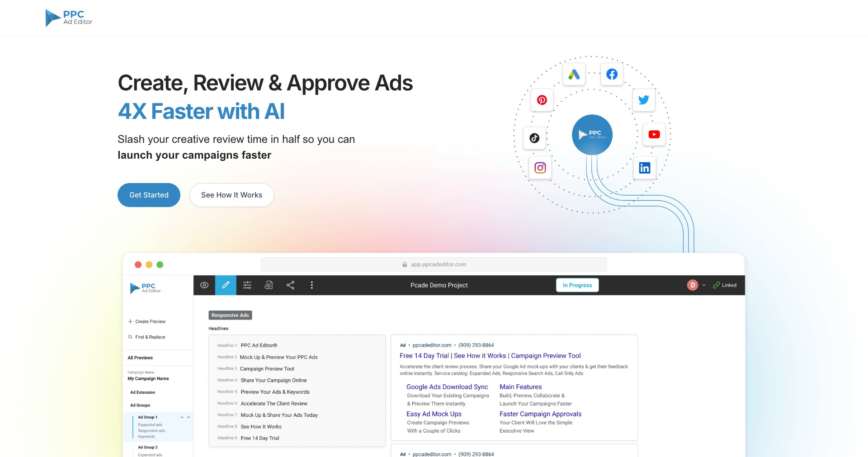
Task: Select the pencil edit tool in toolbar
Action: [x=226, y=285]
